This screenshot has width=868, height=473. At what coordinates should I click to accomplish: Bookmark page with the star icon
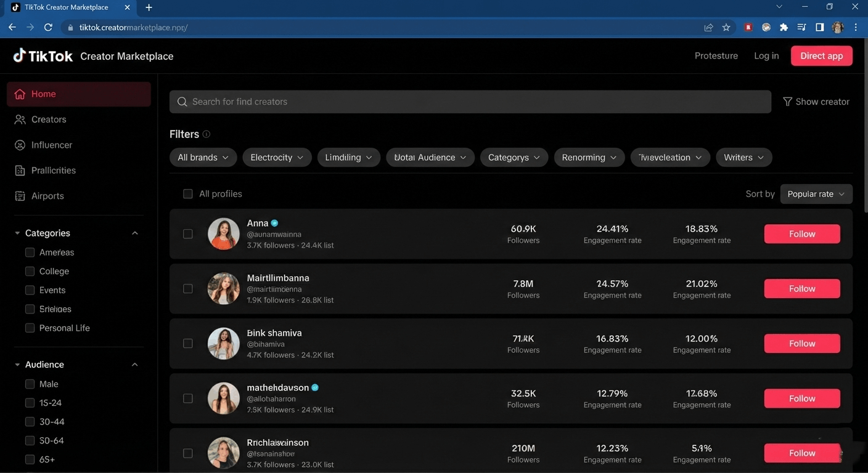point(726,27)
